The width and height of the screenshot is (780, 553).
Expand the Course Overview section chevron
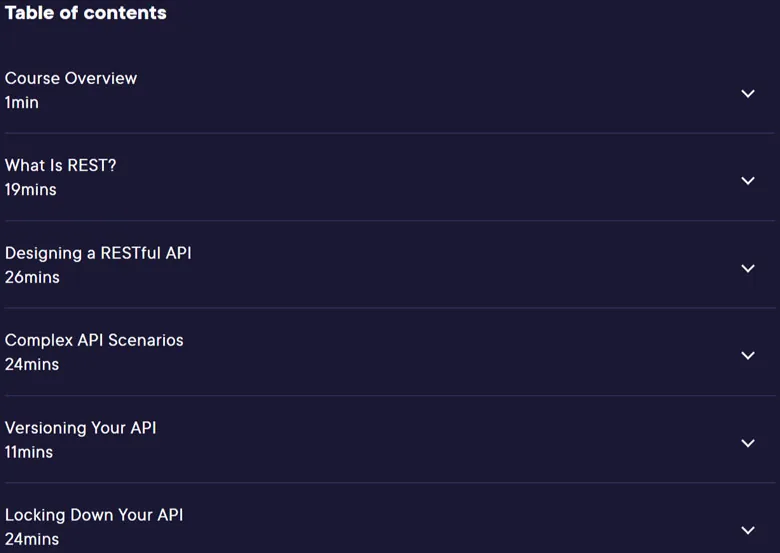tap(748, 93)
